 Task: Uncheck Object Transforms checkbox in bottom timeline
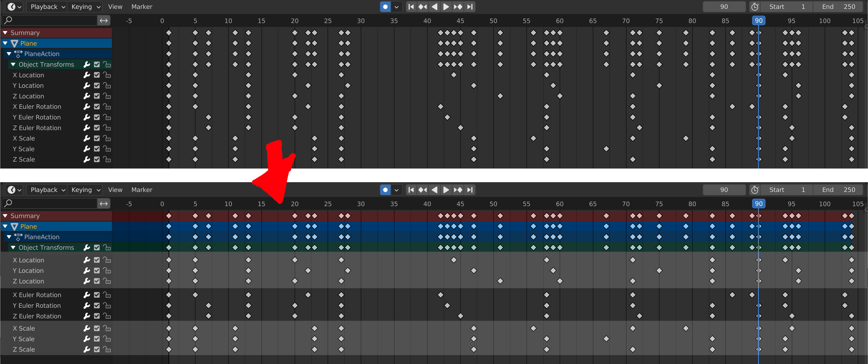[x=97, y=248]
